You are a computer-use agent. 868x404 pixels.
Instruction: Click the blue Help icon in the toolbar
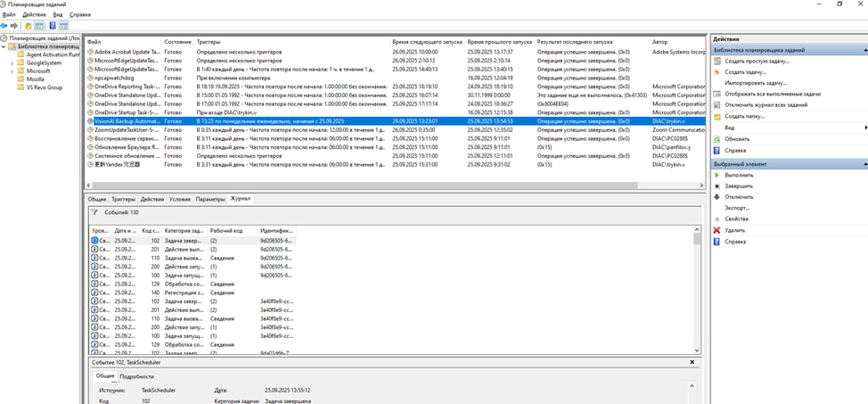pyautogui.click(x=52, y=26)
